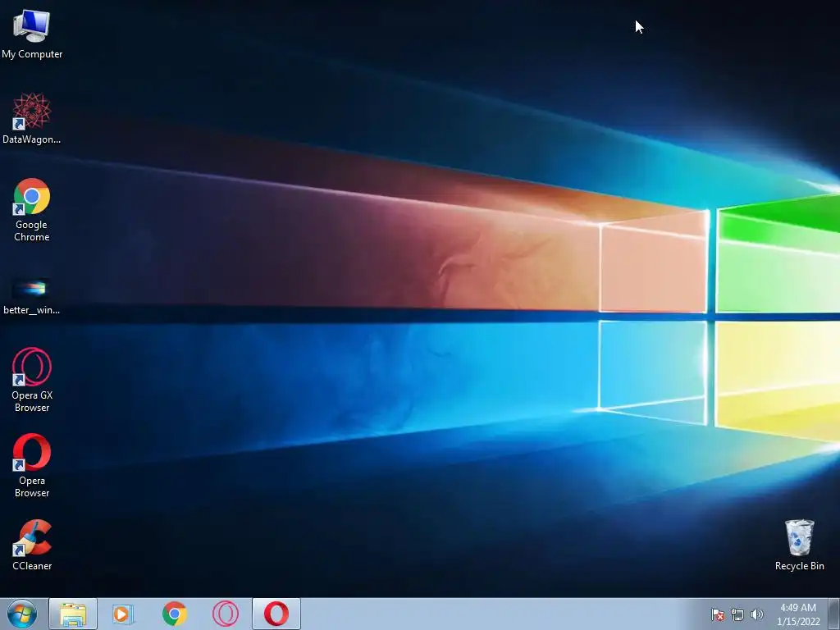The height and width of the screenshot is (630, 840).
Task: Select the My Computer desktop icon
Action: point(32,34)
